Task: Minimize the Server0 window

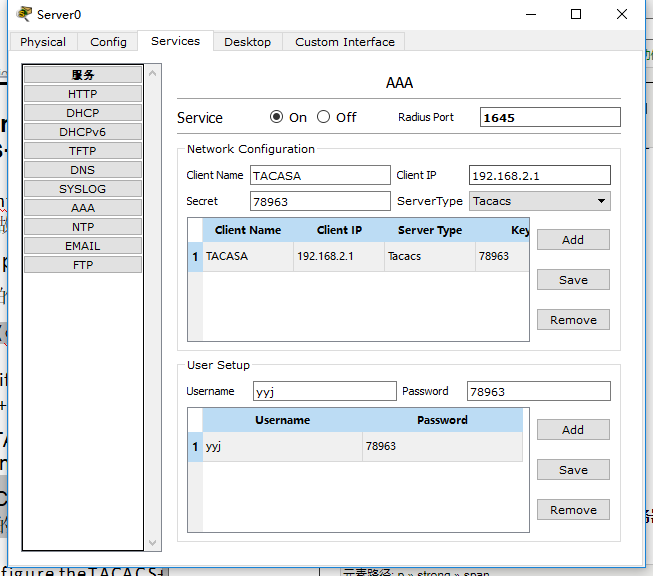Action: point(531,14)
